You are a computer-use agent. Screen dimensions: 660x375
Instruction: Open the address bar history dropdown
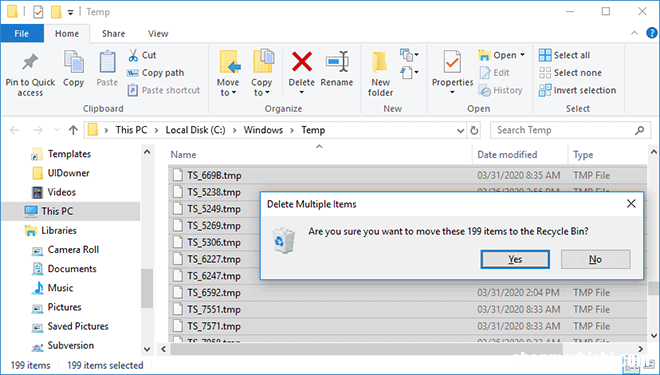tap(460, 130)
